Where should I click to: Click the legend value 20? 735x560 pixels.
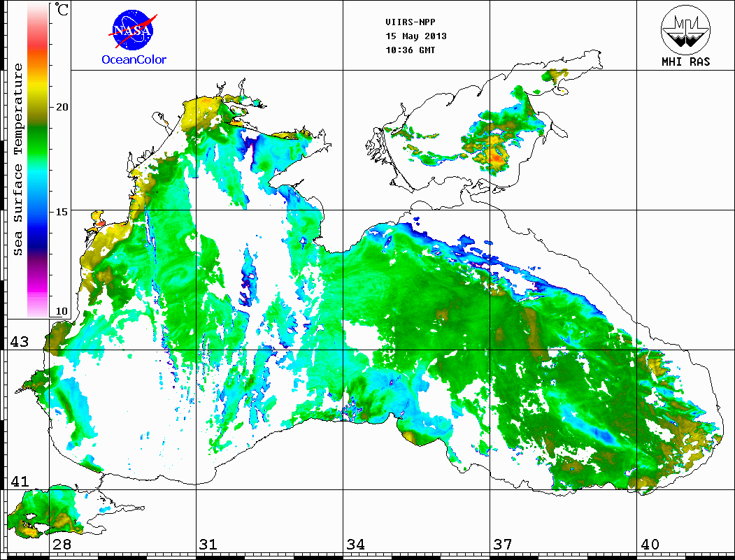point(62,107)
